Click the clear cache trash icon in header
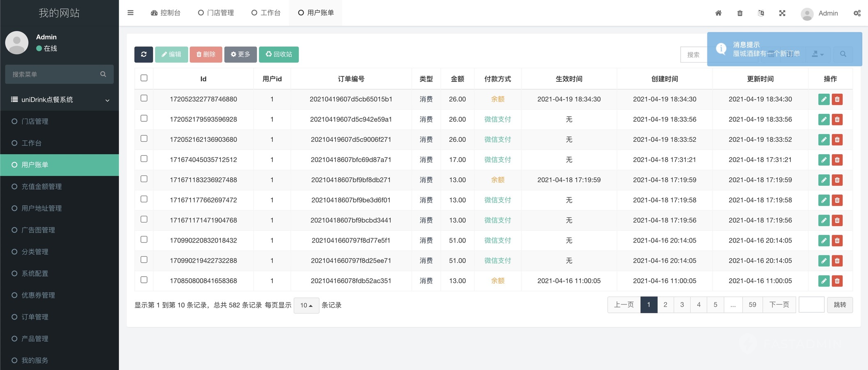The image size is (868, 370). click(x=740, y=13)
